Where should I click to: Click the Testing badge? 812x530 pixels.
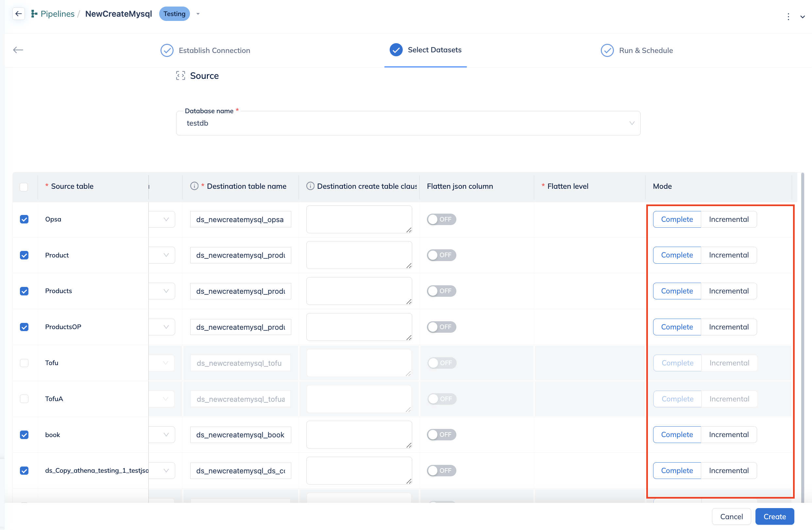174,14
